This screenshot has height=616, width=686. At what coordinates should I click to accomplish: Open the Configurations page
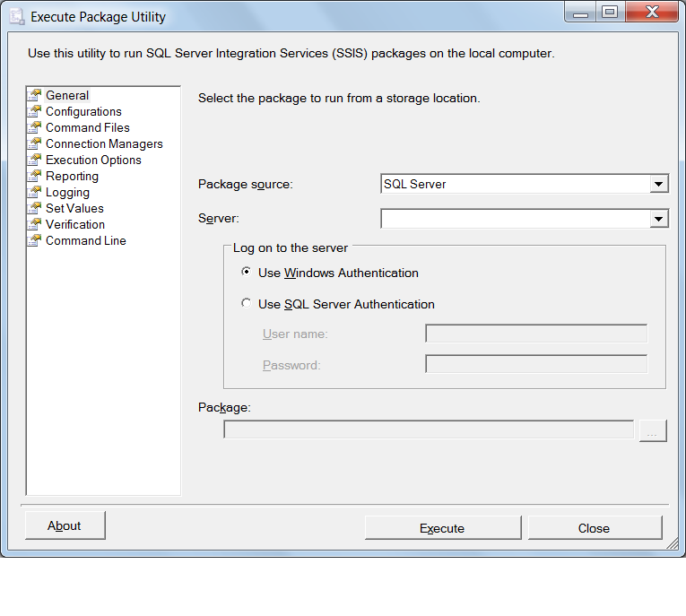click(83, 111)
